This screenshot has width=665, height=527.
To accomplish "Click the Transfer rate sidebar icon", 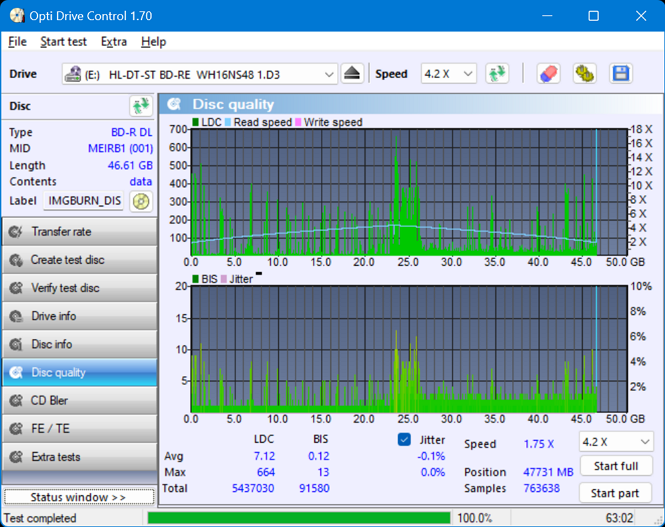I will tap(16, 231).
